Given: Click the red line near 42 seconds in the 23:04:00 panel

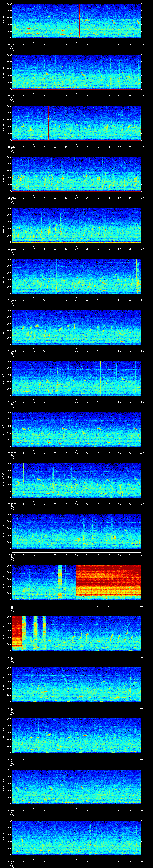Looking at the screenshot, I should (102, 174).
